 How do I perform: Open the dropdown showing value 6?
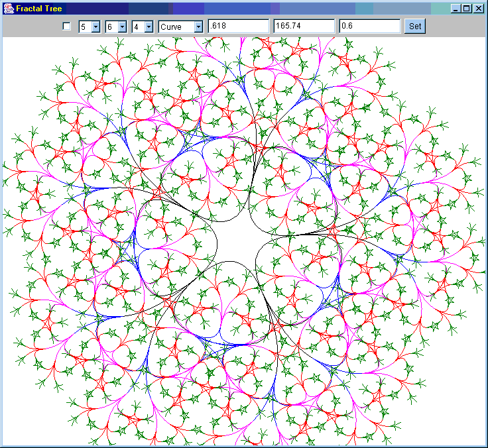(116, 27)
